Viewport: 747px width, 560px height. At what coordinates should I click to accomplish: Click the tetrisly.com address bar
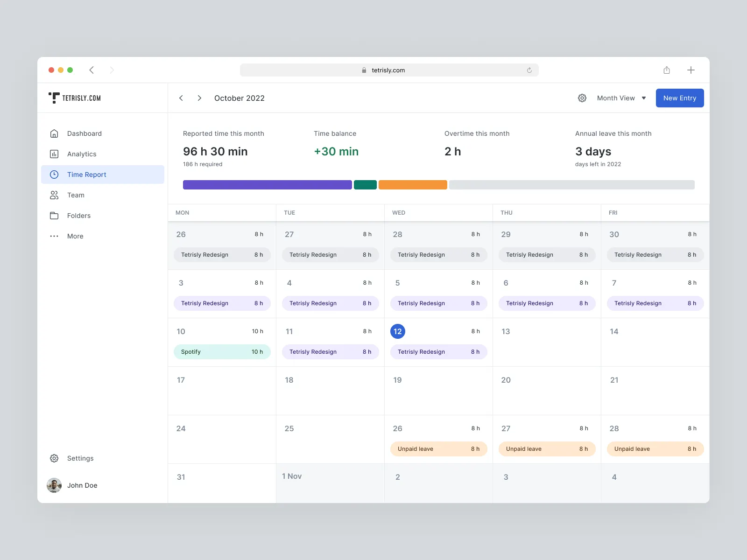coord(388,70)
